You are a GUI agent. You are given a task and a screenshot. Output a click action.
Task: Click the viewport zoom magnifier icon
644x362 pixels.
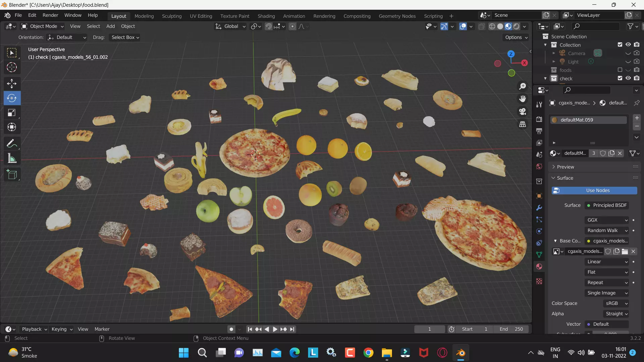(x=523, y=86)
